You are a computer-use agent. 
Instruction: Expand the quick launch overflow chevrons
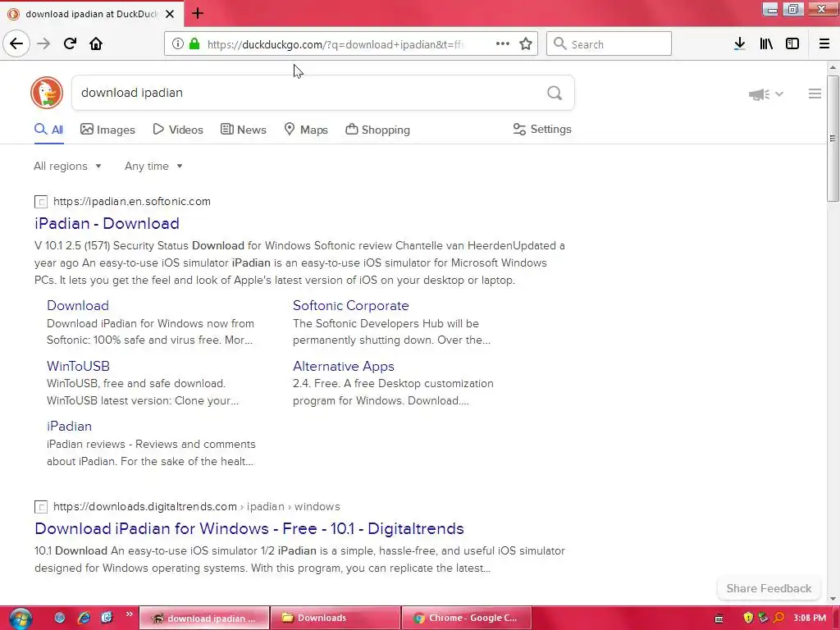coord(129,614)
